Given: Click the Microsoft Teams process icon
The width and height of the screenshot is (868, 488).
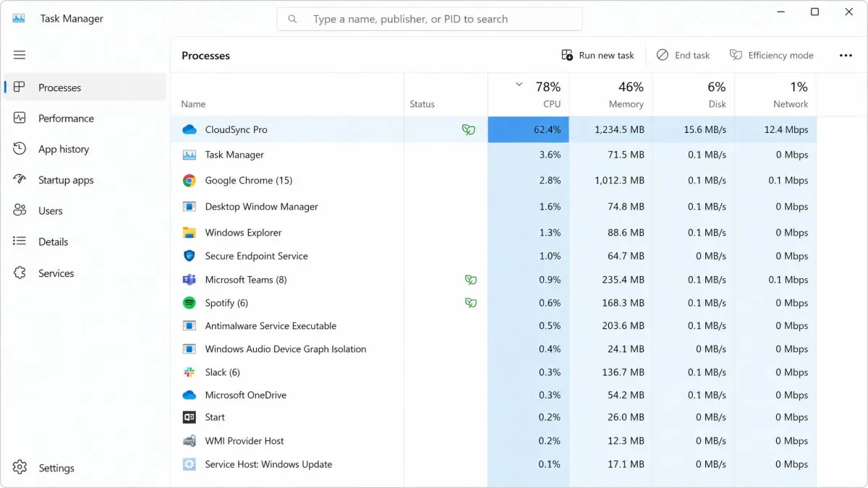Looking at the screenshot, I should (190, 280).
